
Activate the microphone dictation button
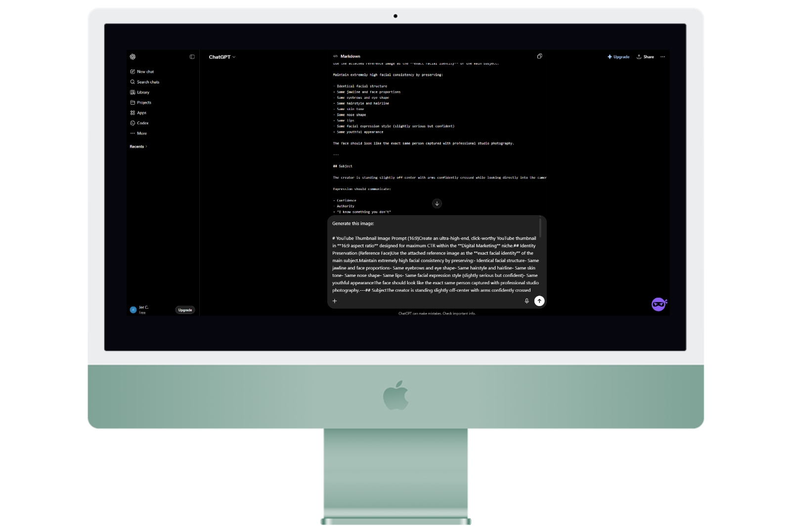(527, 301)
